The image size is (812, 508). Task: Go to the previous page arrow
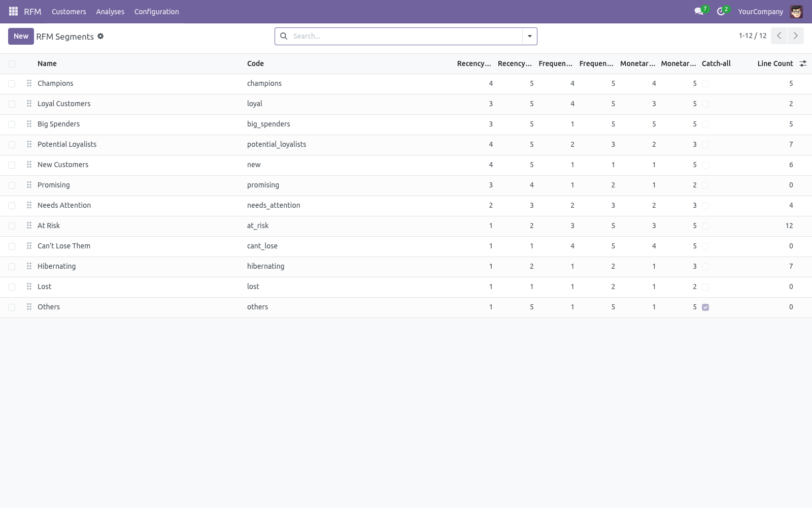pos(779,36)
